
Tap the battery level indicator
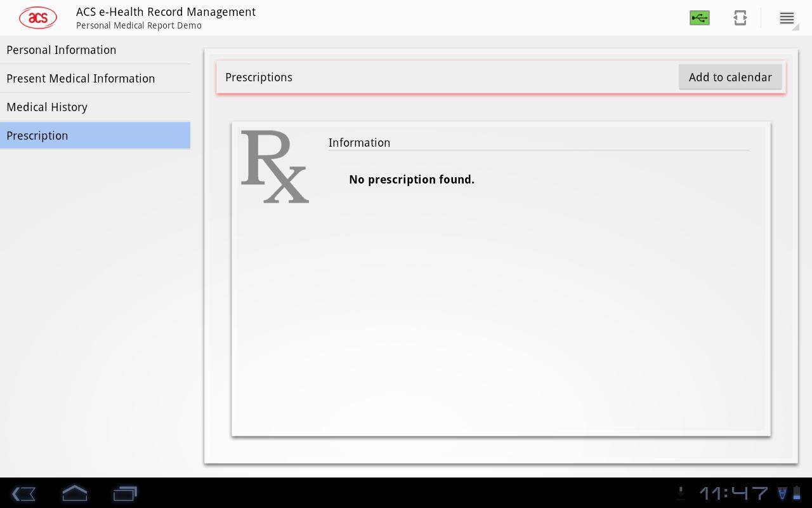point(797,493)
